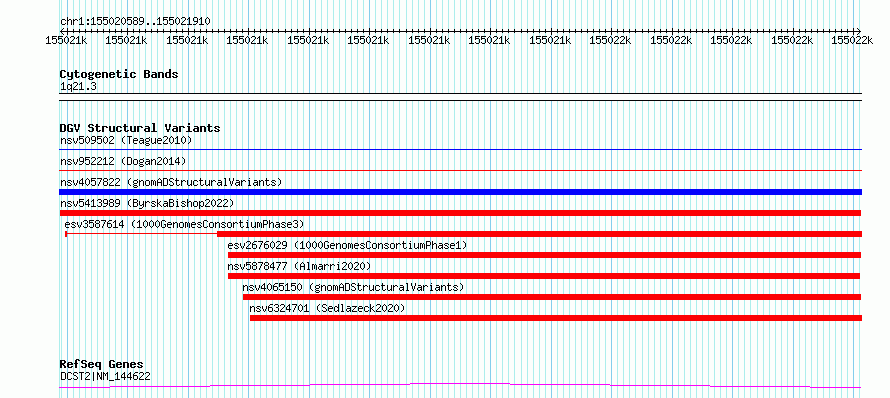Open the nsv952212 (Dogan2014) variant label
This screenshot has width=890, height=398.
coord(123,161)
